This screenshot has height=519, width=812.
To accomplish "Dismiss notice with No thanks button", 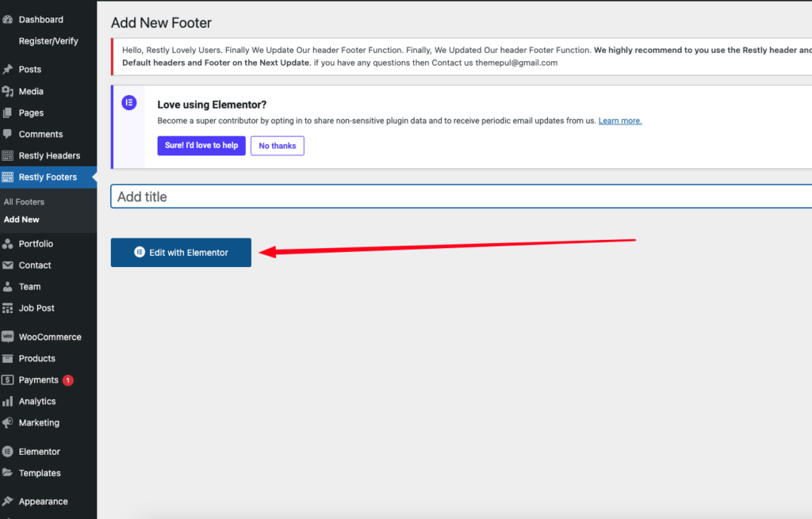I will [277, 146].
